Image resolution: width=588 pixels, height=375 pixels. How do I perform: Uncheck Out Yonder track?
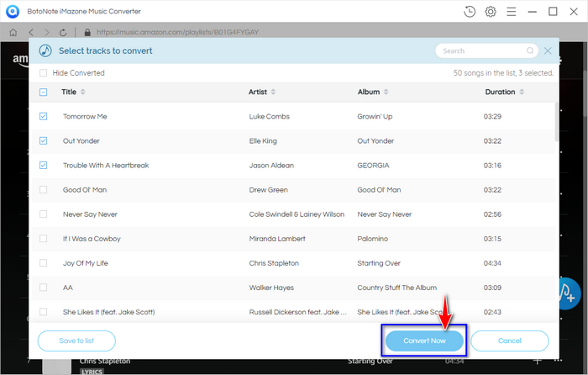[44, 140]
